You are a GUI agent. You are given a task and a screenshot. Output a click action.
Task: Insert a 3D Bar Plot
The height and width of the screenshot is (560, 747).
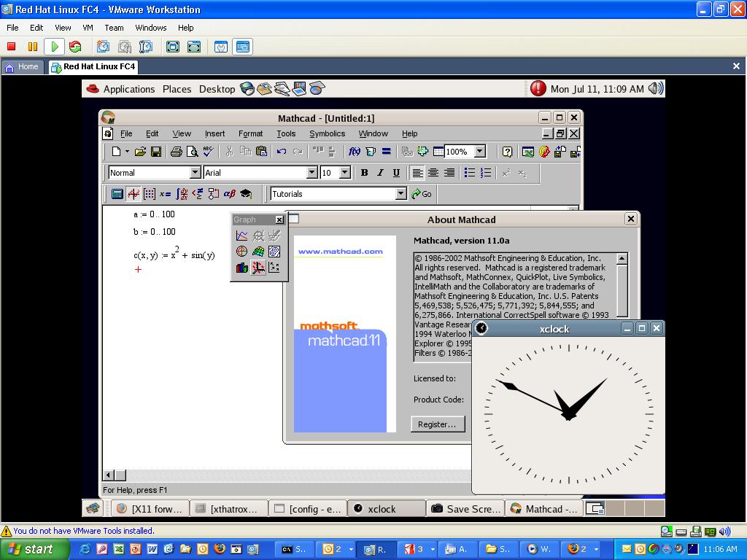coord(241,267)
